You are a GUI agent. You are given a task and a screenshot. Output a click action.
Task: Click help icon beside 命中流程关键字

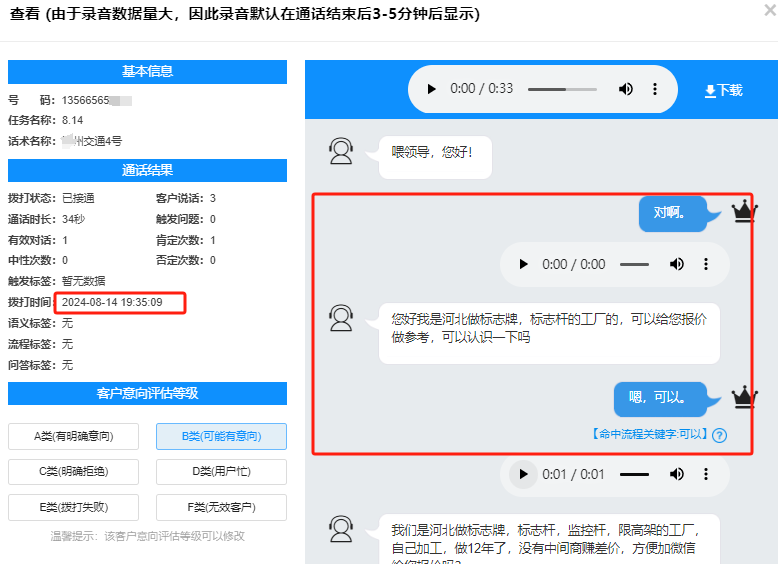(719, 435)
